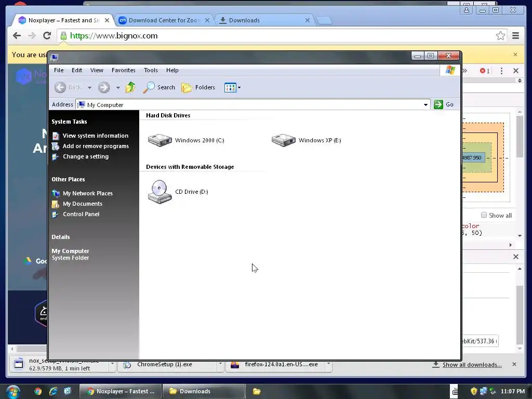Toggle the Show all checkbox in DevTools
Viewport: 532px width, 399px height.
[x=484, y=215]
